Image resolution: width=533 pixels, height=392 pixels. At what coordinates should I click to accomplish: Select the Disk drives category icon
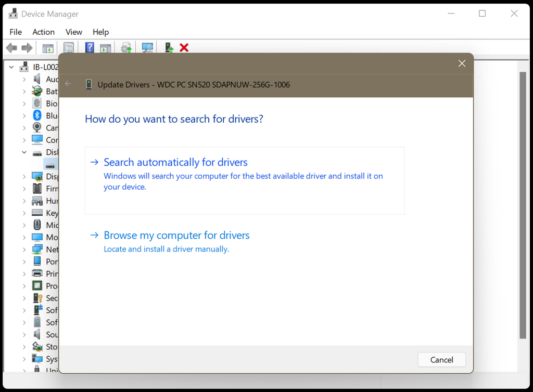click(37, 153)
